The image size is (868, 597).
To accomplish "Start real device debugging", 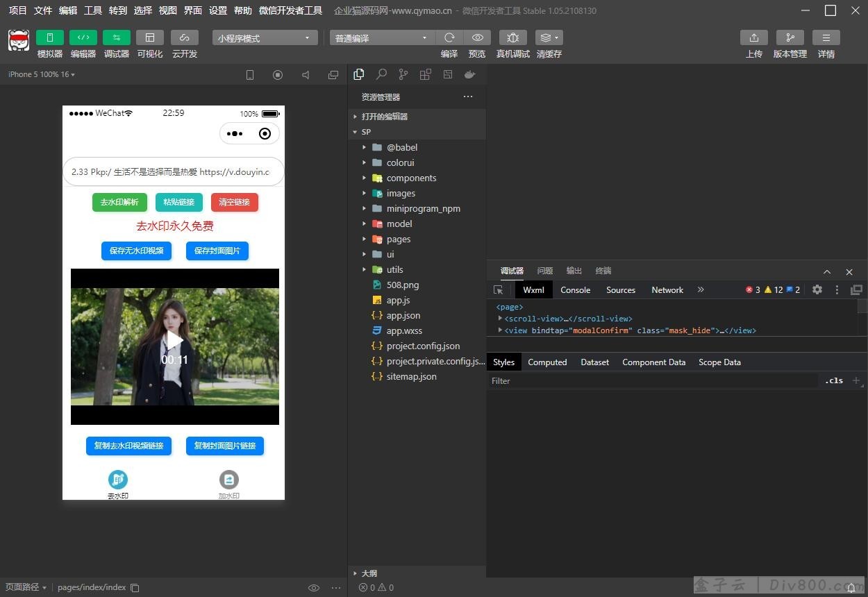I will (513, 37).
